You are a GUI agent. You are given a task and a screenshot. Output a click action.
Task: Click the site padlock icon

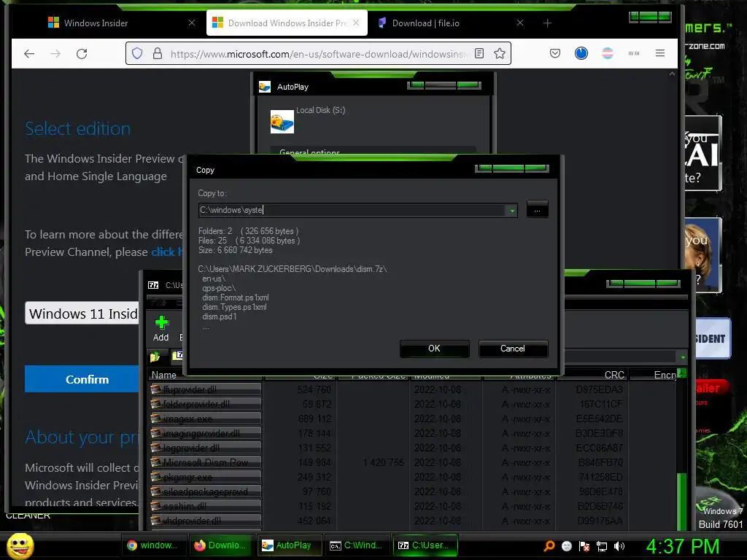(158, 53)
